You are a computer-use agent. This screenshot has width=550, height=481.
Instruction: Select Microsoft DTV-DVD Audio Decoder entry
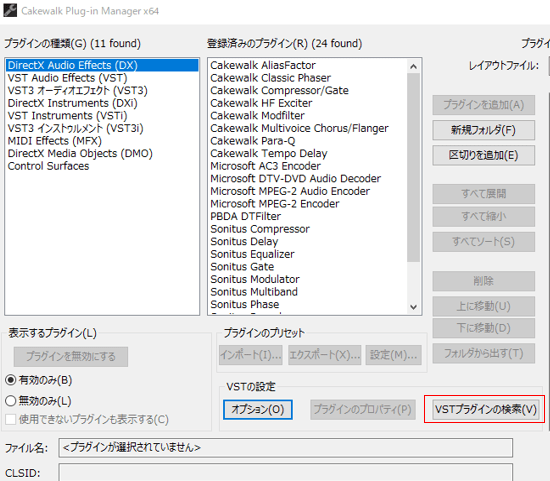(308, 179)
